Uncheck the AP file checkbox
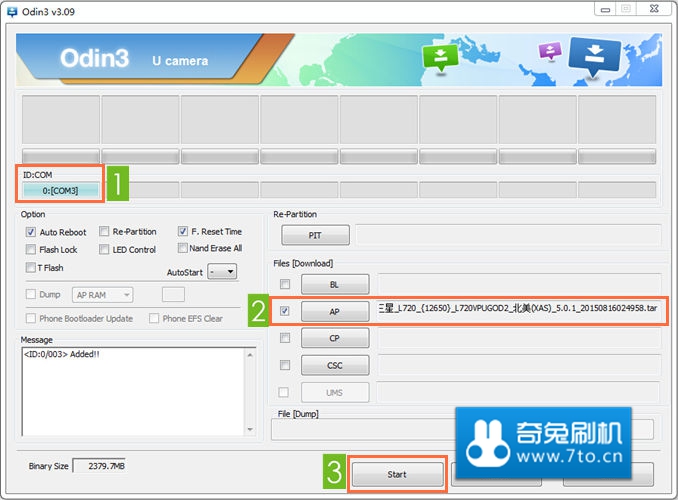This screenshot has height=500, width=678. click(x=285, y=311)
